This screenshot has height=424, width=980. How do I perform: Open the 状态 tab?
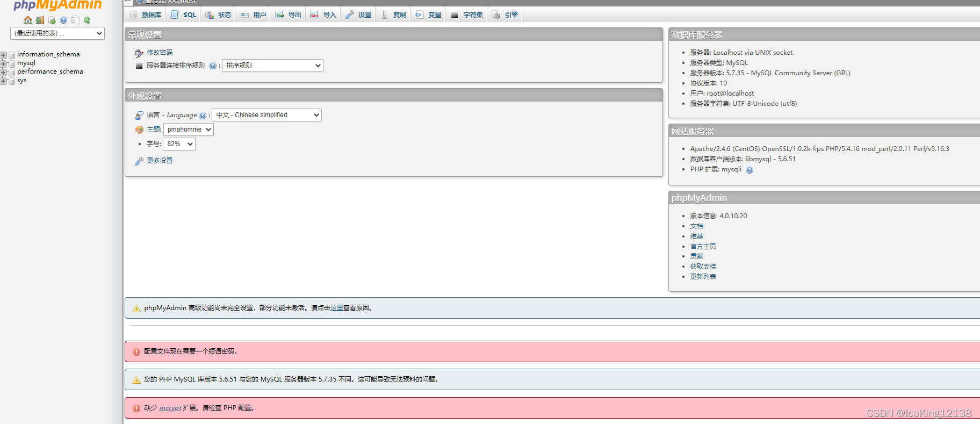(218, 15)
